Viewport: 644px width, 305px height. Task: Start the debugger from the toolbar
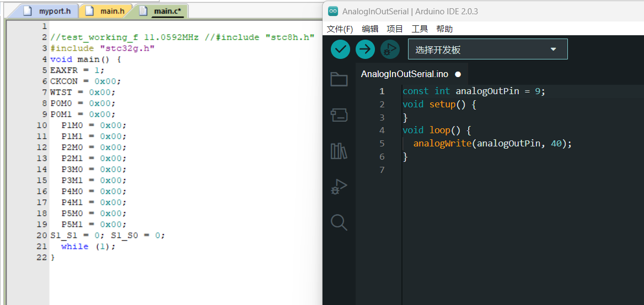click(x=390, y=50)
